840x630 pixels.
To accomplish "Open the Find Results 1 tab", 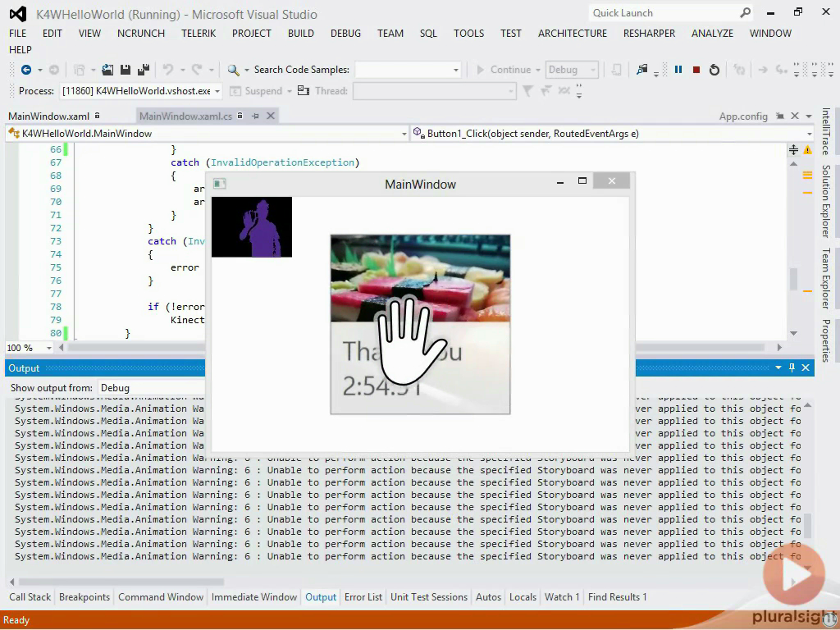I will 617,597.
